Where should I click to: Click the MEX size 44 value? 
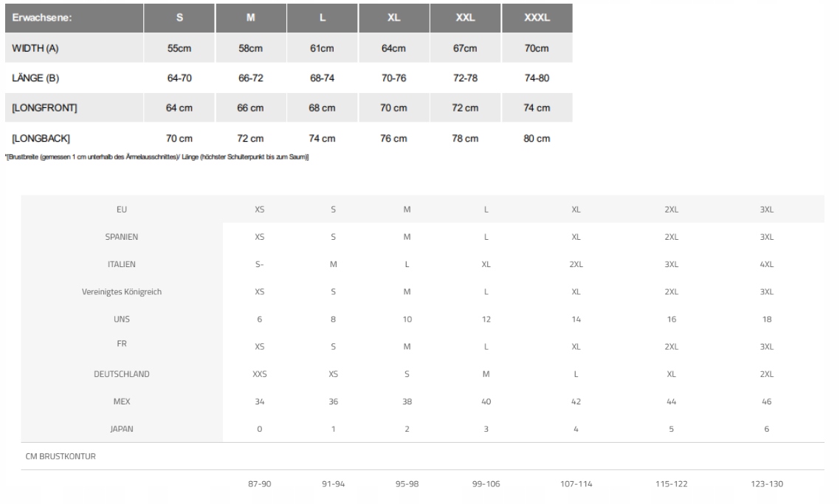point(671,401)
